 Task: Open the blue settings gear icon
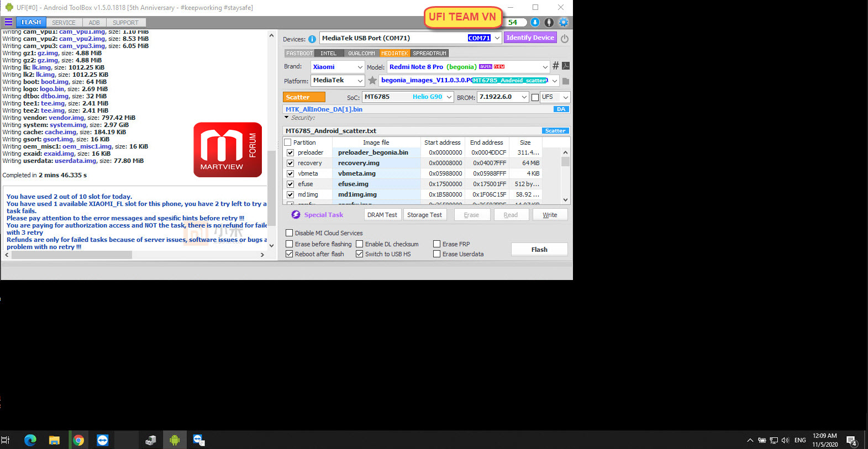[564, 22]
